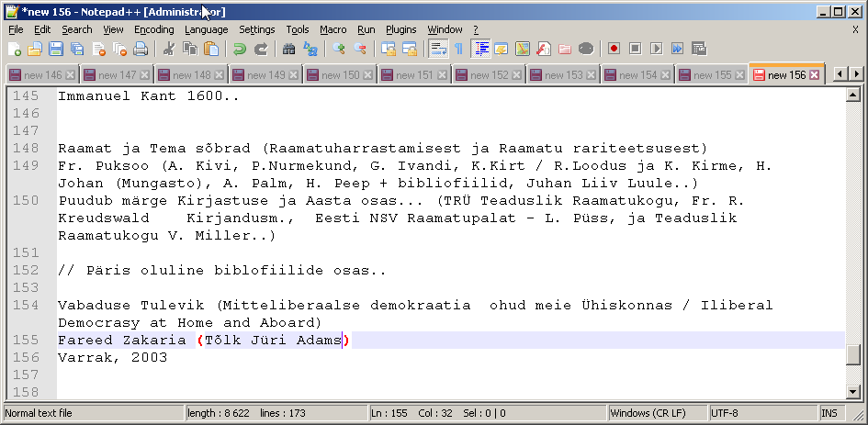Close the new 156 tab

[815, 74]
